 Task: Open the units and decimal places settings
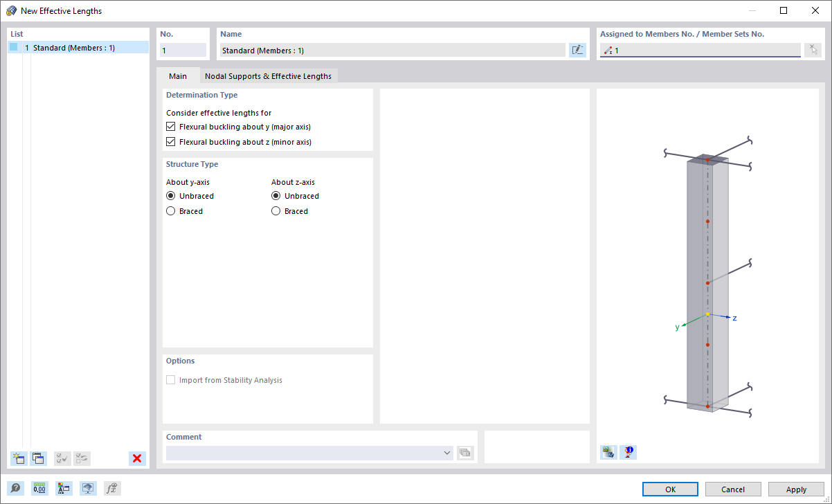[39, 488]
